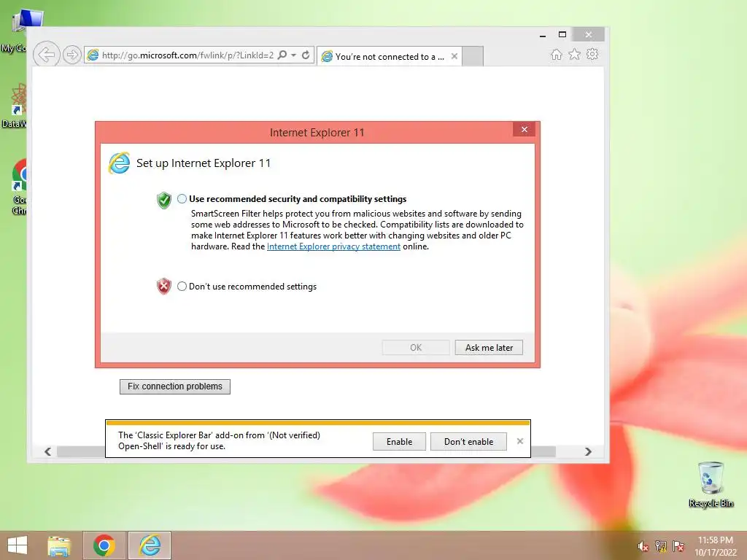The height and width of the screenshot is (560, 747).
Task: Click the horizontal scrollbar right arrow
Action: pyautogui.click(x=589, y=451)
